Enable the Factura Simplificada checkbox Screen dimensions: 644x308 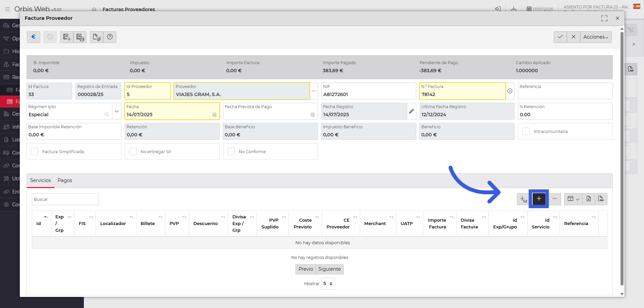(x=35, y=151)
